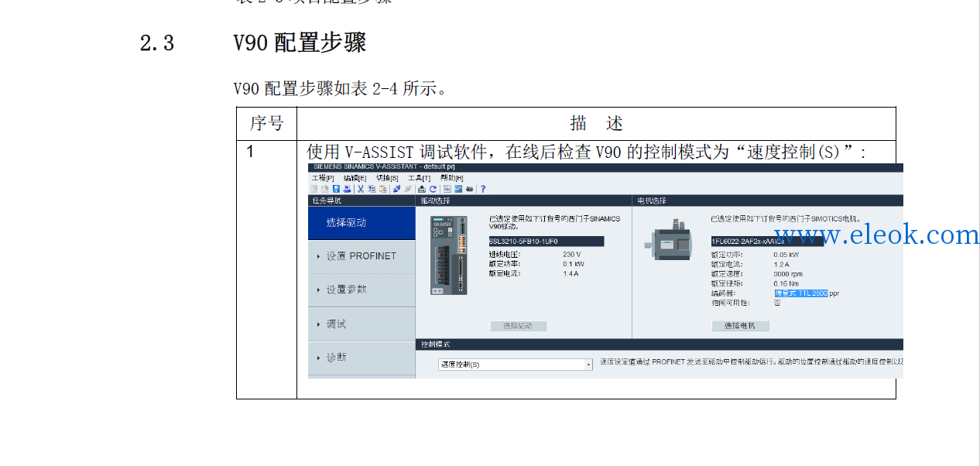Open the 速度控制(S) control mode dropdown
The image size is (980, 466).
tap(516, 364)
